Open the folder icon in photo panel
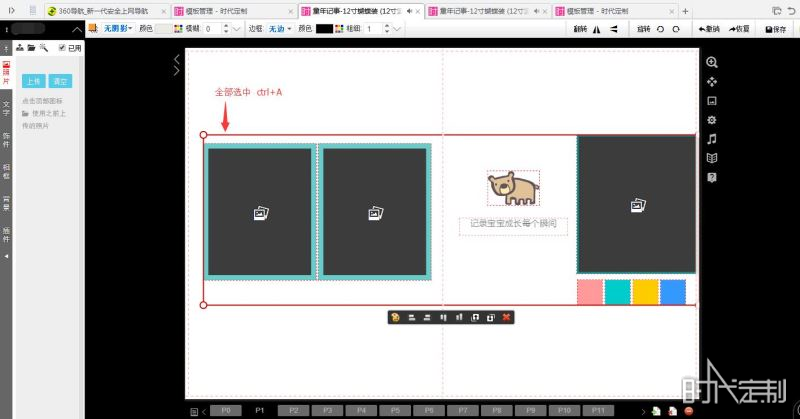Image resolution: width=800 pixels, height=419 pixels. [x=31, y=47]
